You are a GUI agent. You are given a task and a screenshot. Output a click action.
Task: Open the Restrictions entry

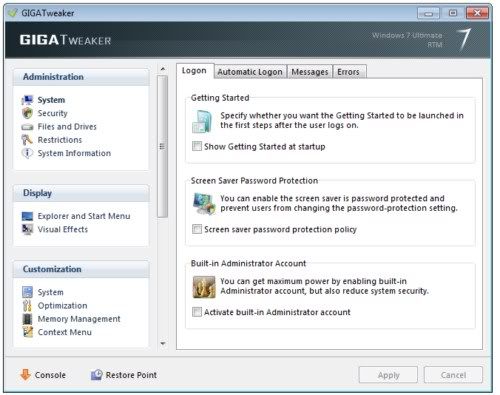pos(60,140)
